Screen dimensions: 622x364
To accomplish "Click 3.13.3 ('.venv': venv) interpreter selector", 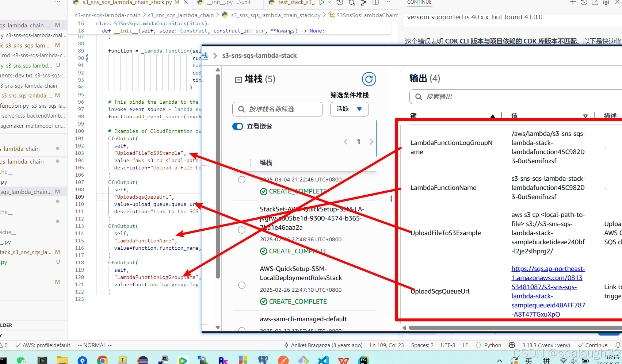I will tap(546, 345).
